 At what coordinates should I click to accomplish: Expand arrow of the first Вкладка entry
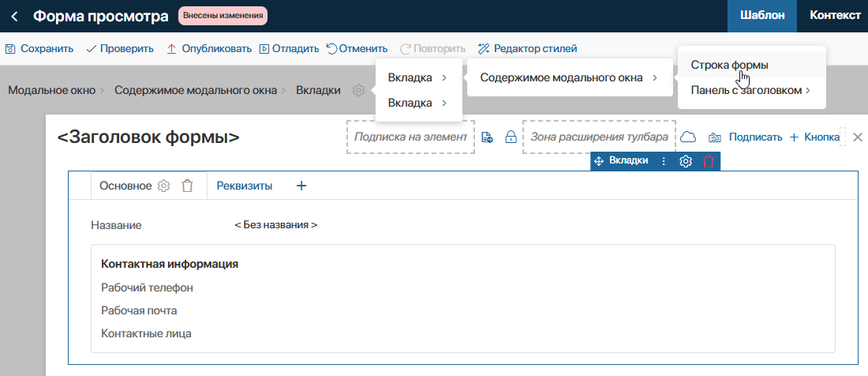(x=444, y=78)
